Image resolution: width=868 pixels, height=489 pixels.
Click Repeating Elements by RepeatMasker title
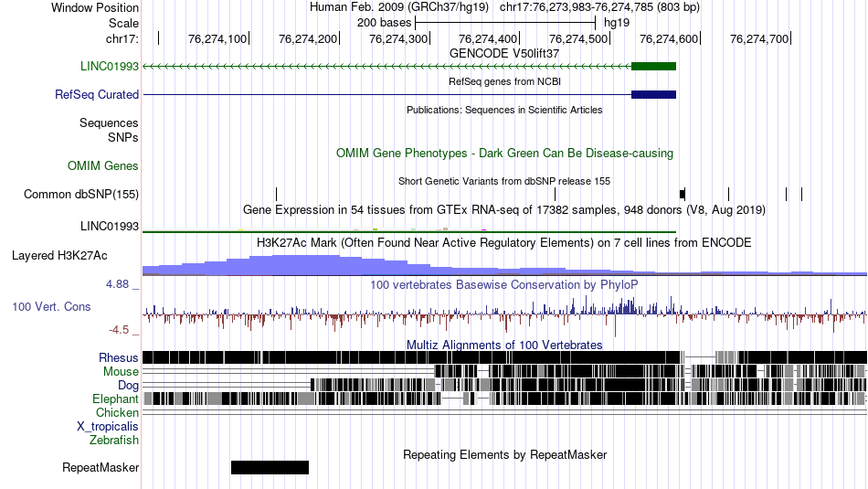coord(504,455)
